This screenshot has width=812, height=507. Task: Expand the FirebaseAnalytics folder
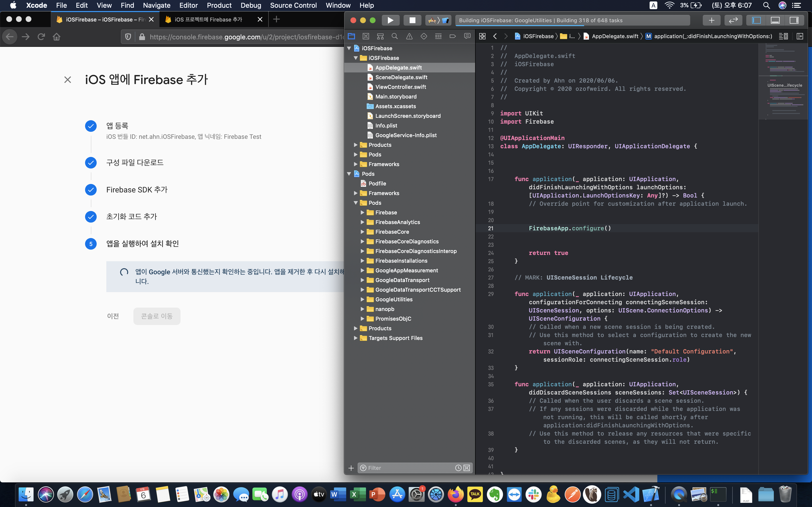point(362,222)
